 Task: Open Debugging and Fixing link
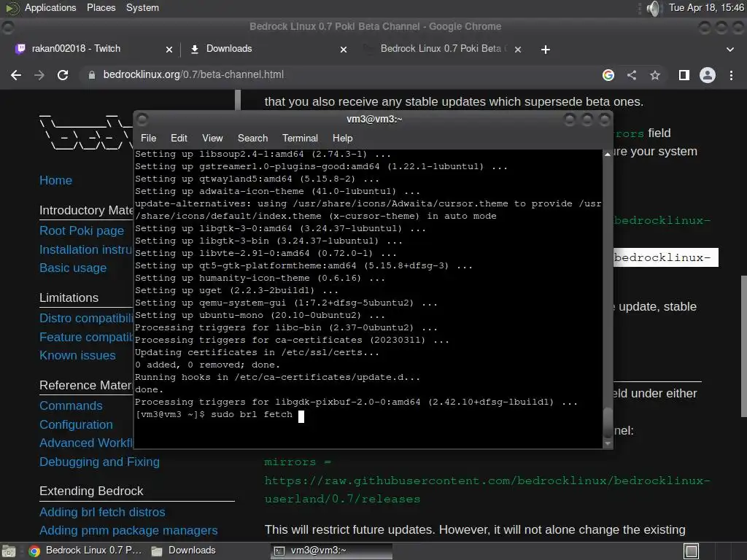(x=99, y=462)
